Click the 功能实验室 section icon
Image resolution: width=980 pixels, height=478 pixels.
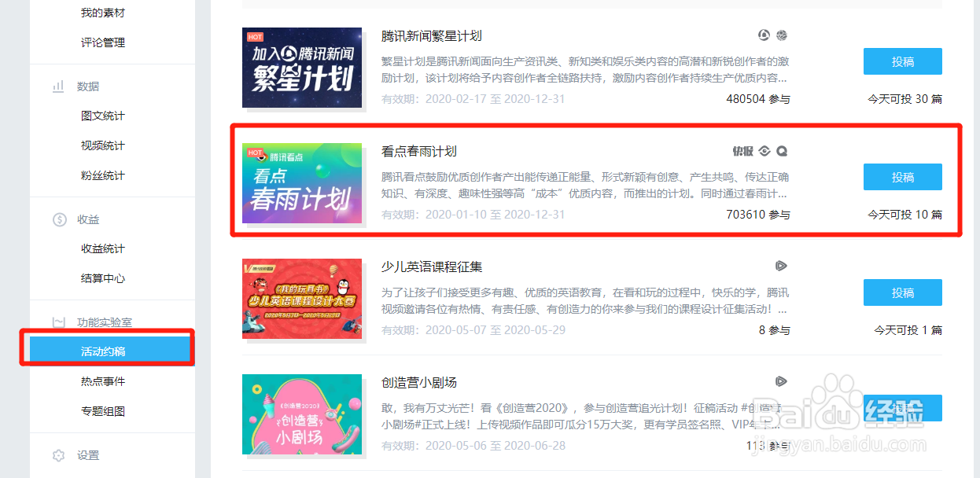pyautogui.click(x=58, y=322)
